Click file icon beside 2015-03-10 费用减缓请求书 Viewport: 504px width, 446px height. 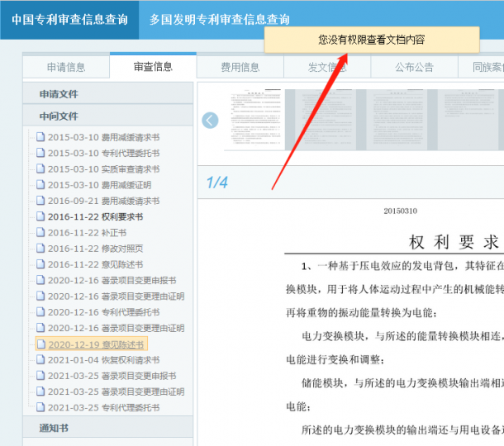click(x=40, y=137)
